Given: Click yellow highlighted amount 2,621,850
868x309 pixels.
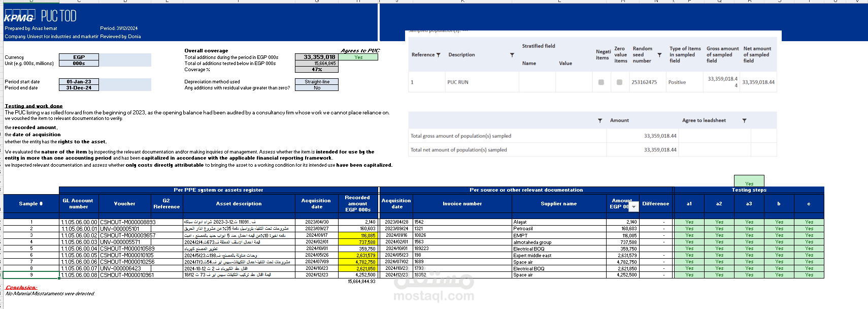Looking at the screenshot, I should coord(358,268).
